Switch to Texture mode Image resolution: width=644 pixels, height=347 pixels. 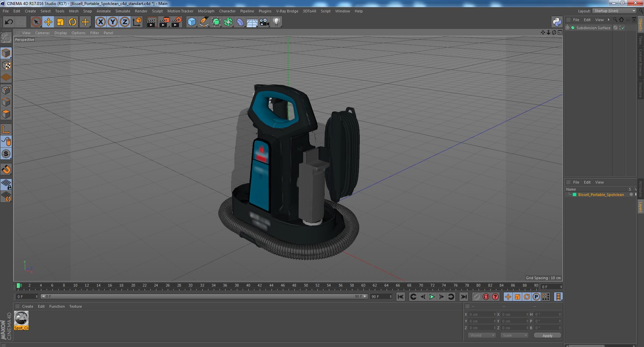click(6, 65)
